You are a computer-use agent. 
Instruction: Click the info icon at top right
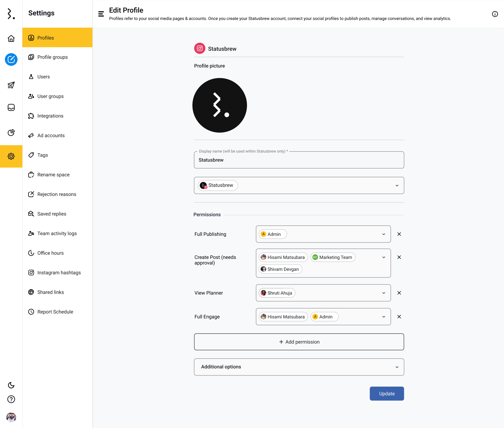point(495,14)
